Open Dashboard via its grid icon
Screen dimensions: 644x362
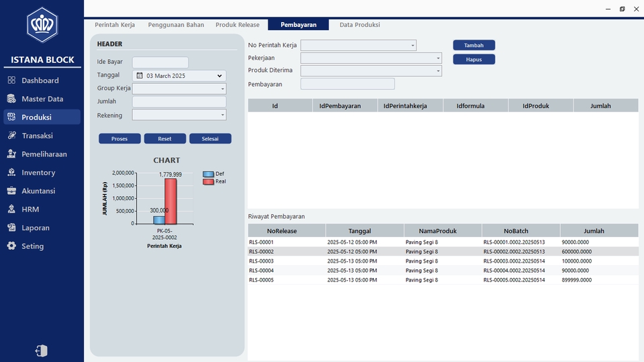pos(11,80)
